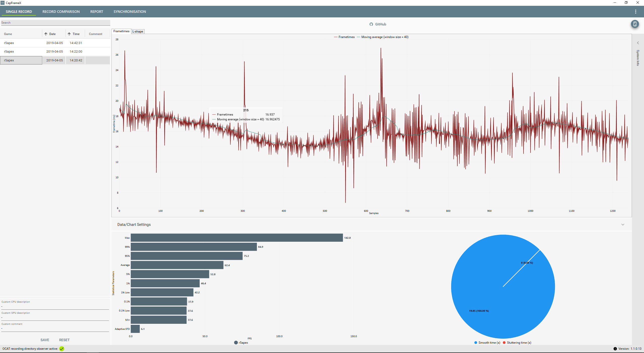Image resolution: width=644 pixels, height=353 pixels.
Task: Click the green observer active checkmark icon
Action: pos(62,349)
